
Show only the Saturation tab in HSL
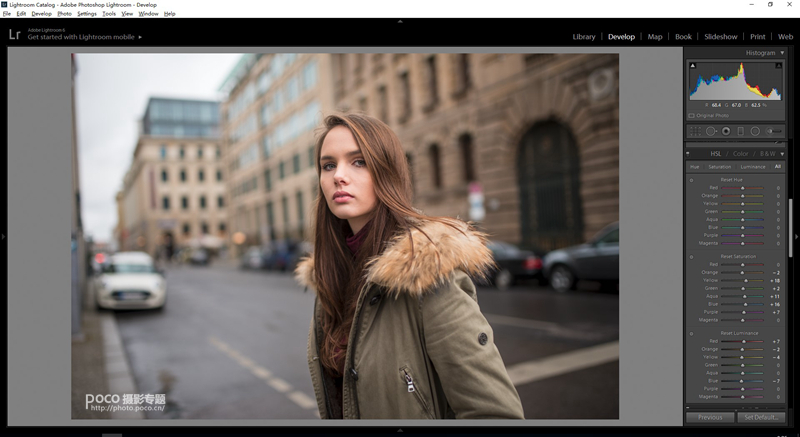[719, 167]
